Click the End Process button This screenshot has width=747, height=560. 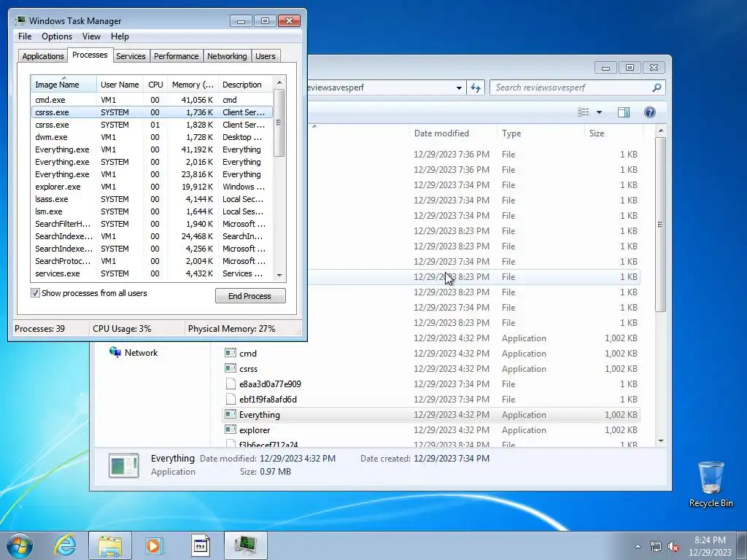(250, 296)
